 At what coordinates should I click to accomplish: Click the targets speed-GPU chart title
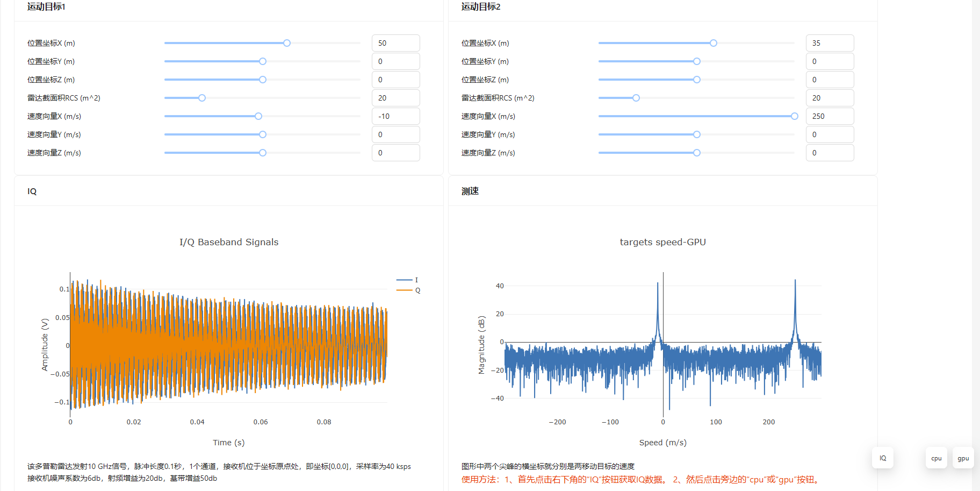pyautogui.click(x=662, y=242)
